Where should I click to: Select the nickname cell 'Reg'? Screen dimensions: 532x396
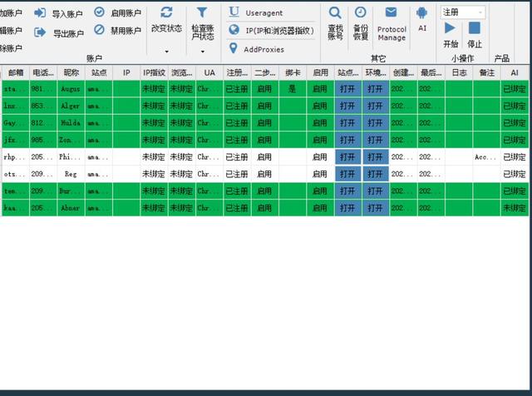[x=71, y=174]
